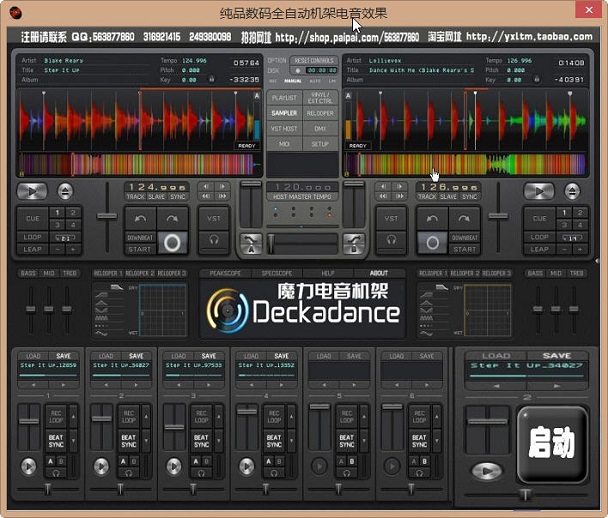Open the SETUP panel

coord(320,144)
